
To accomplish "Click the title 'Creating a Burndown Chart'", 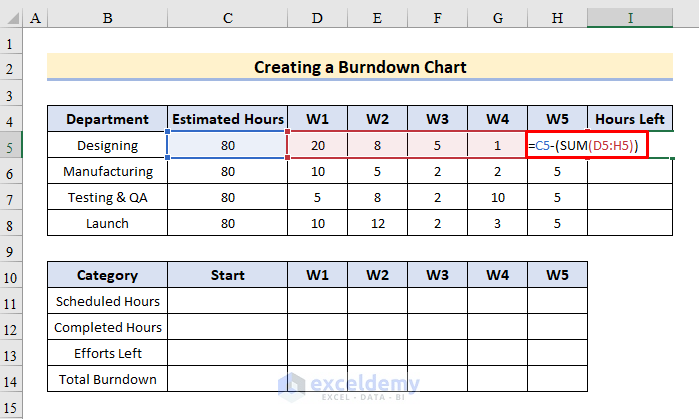I will tap(360, 67).
